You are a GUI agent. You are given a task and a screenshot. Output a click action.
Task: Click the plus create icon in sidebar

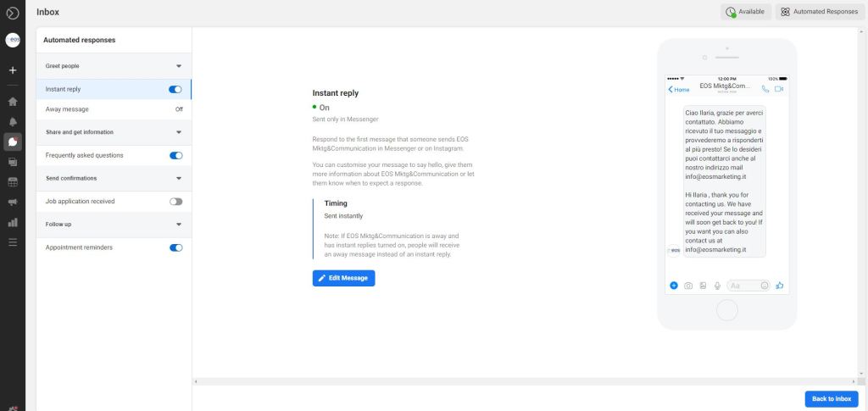point(13,70)
